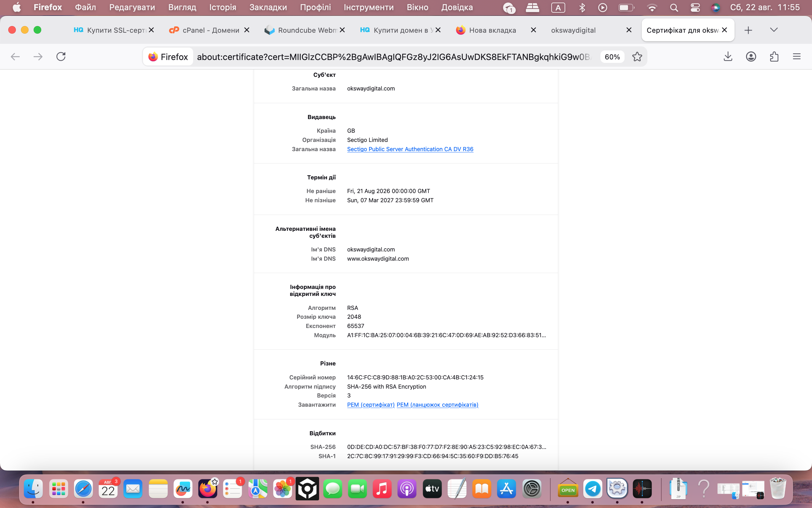Open Telegram from the Dock

[593, 489]
